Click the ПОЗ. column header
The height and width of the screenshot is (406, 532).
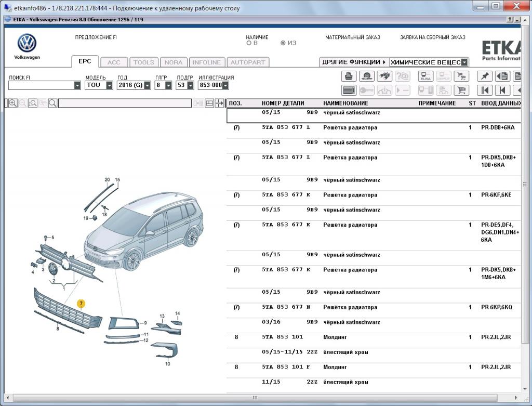coord(235,103)
